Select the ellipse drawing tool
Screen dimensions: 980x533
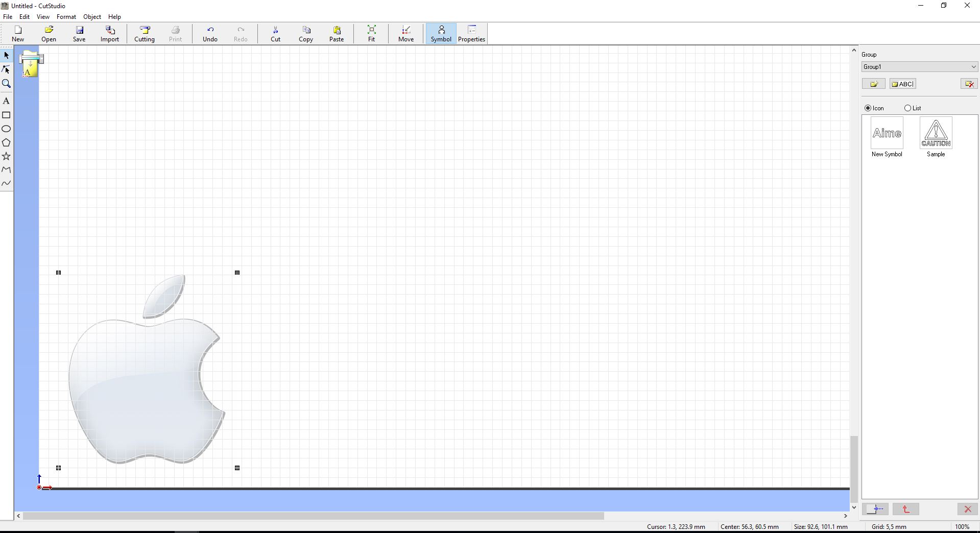point(7,129)
